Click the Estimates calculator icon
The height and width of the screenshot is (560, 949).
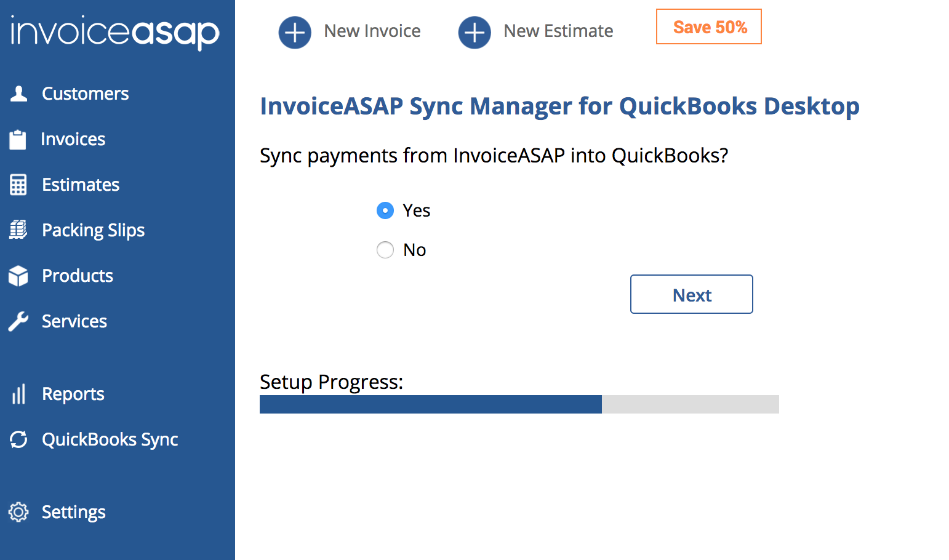(18, 185)
